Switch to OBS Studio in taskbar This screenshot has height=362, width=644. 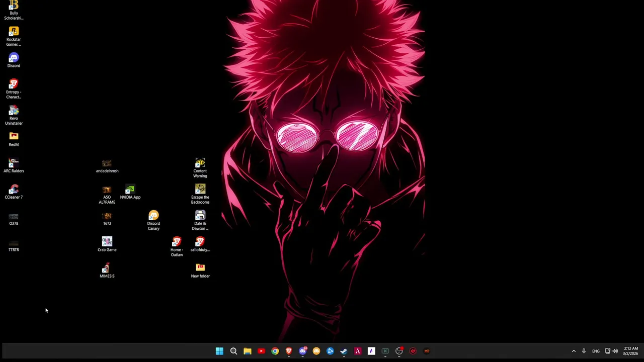(x=399, y=351)
